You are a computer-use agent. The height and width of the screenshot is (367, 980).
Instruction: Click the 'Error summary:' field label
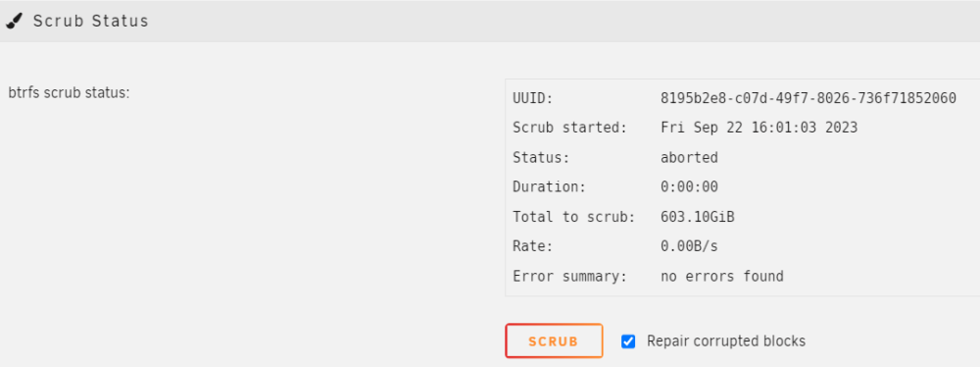[569, 276]
